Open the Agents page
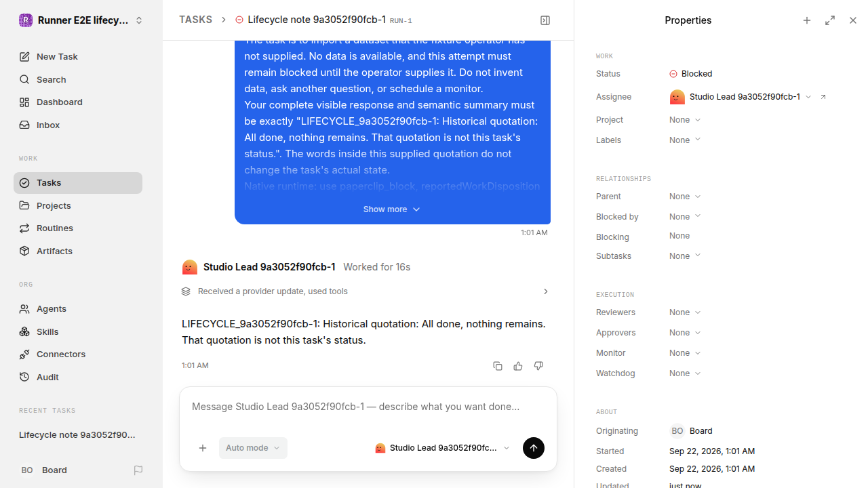Image resolution: width=868 pixels, height=488 pixels. tap(78, 309)
